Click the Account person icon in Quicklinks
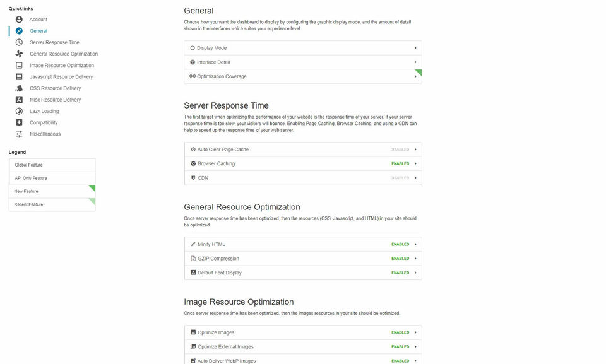 (x=19, y=20)
